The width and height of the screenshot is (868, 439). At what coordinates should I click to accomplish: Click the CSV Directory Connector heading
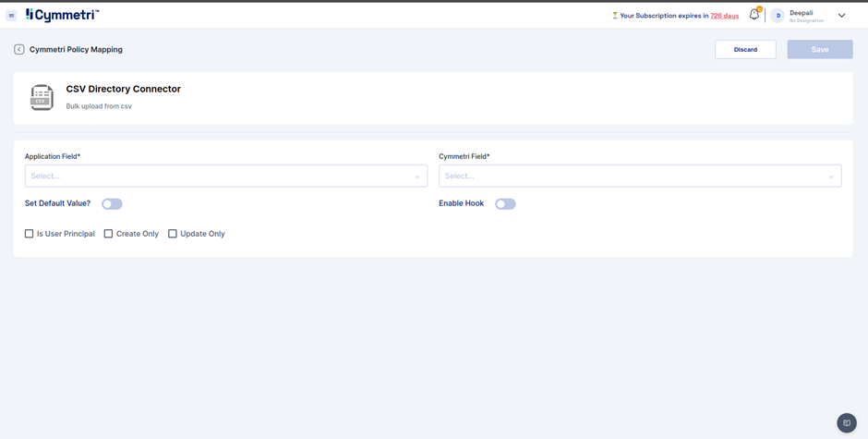[124, 89]
